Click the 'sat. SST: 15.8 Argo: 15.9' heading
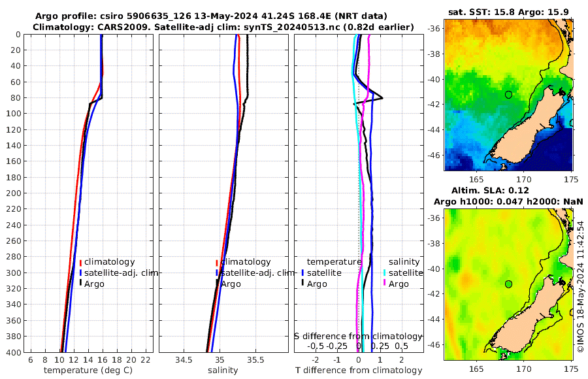This screenshot has width=588, height=379. pyautogui.click(x=508, y=12)
